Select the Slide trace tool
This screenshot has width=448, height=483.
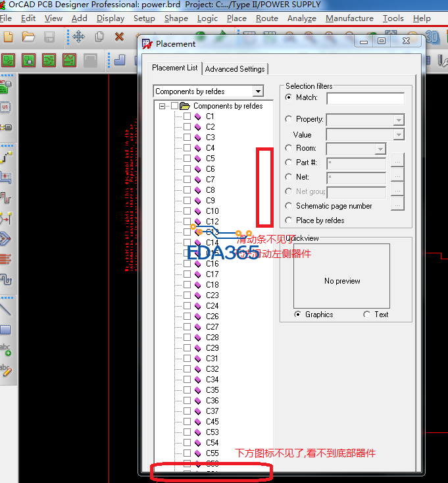click(6, 178)
